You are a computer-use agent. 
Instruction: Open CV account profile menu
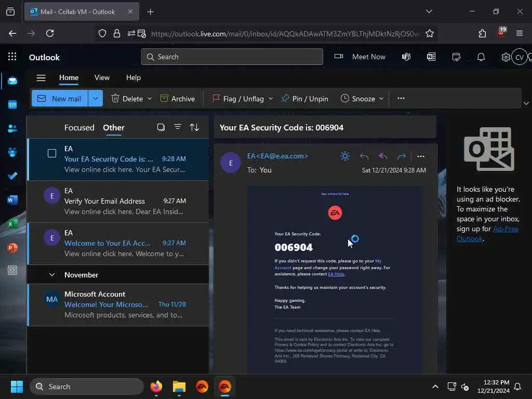520,57
